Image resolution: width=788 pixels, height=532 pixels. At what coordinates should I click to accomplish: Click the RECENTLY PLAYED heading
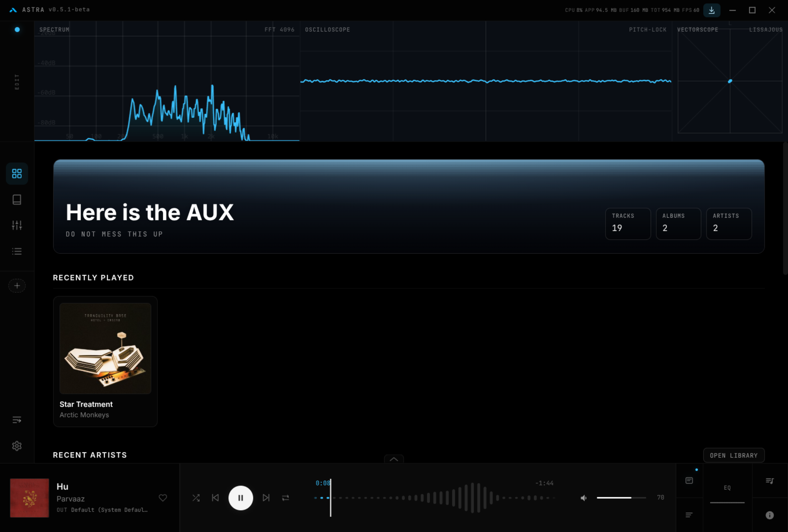click(x=93, y=278)
